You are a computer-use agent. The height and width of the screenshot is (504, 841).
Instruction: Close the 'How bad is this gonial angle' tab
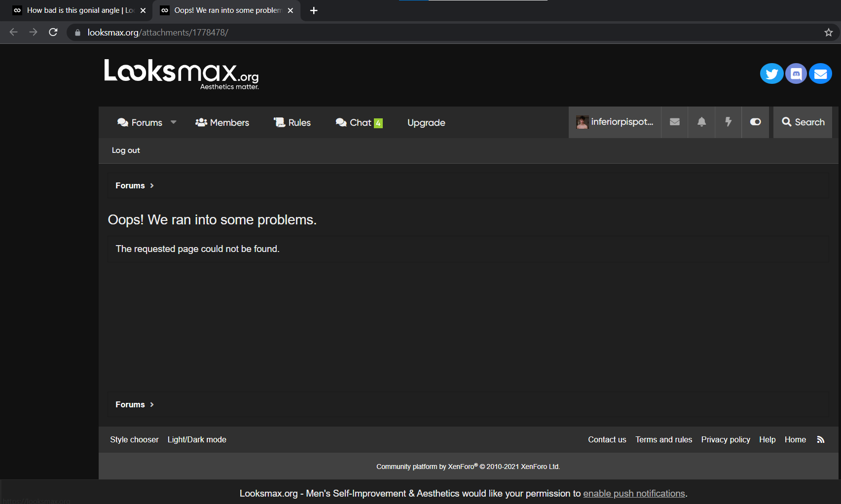[143, 10]
